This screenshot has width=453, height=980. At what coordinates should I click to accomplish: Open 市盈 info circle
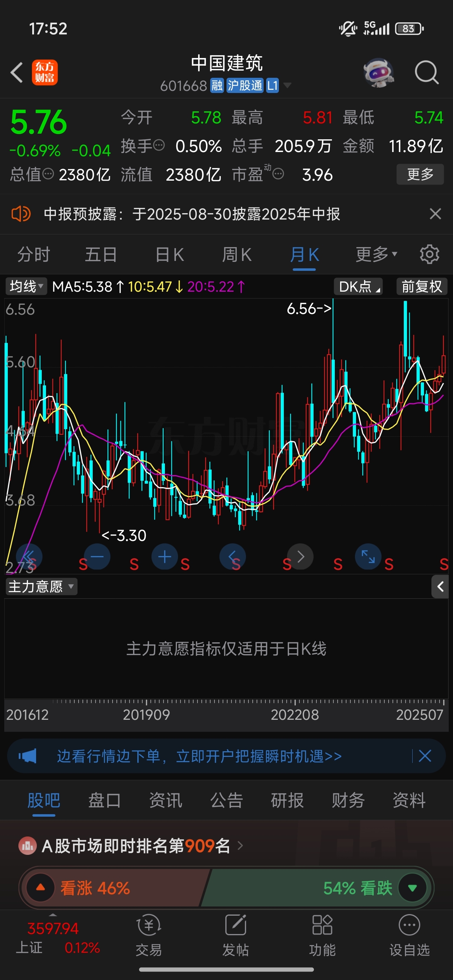(x=279, y=174)
